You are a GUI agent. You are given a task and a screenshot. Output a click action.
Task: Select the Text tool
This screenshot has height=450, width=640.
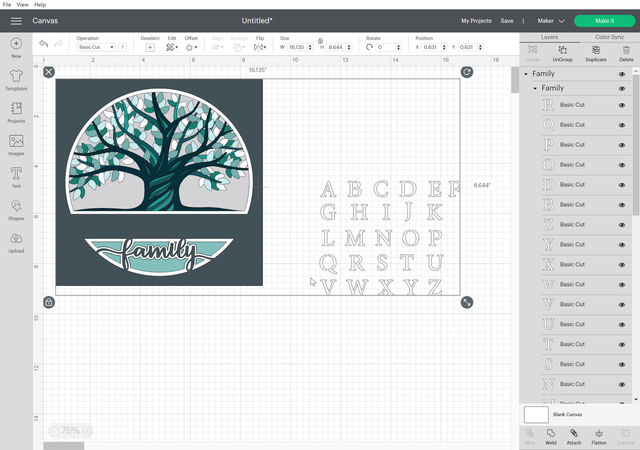16,174
